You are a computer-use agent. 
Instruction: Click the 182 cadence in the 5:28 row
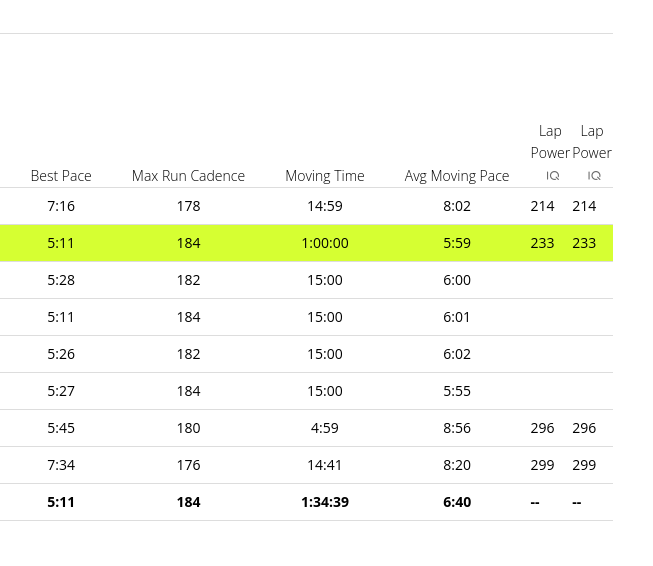pyautogui.click(x=188, y=280)
